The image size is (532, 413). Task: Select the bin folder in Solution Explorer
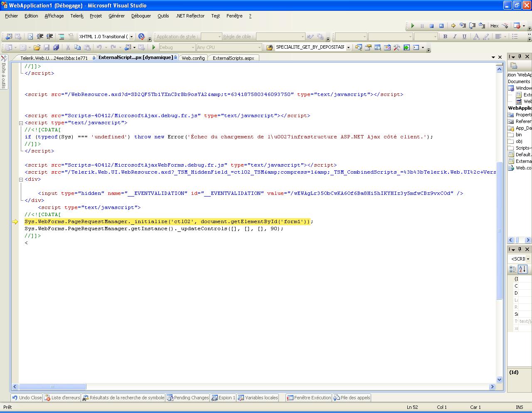tap(516, 135)
